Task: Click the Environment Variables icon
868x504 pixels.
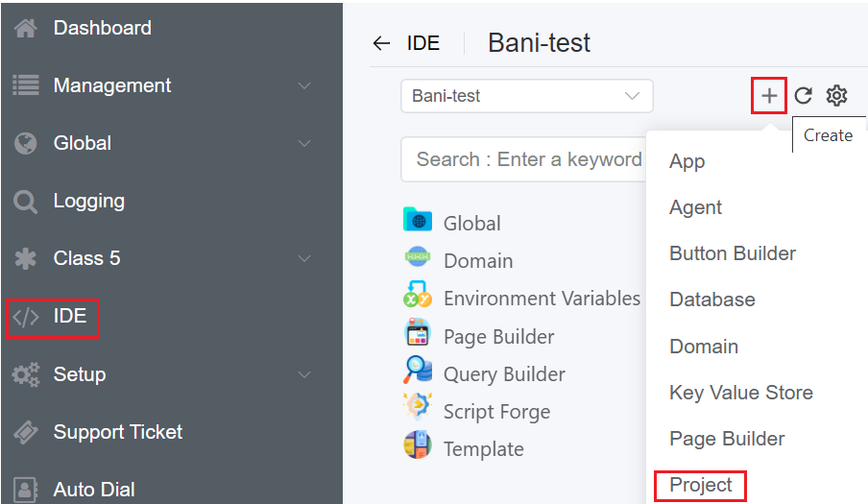Action: click(418, 296)
